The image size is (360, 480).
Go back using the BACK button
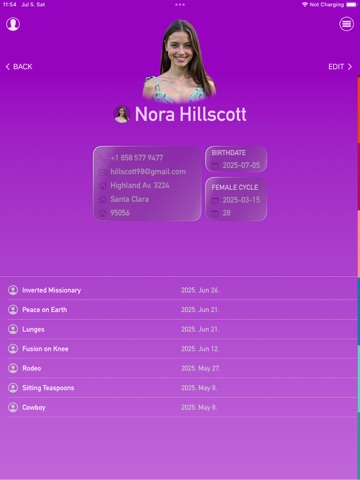tap(19, 67)
